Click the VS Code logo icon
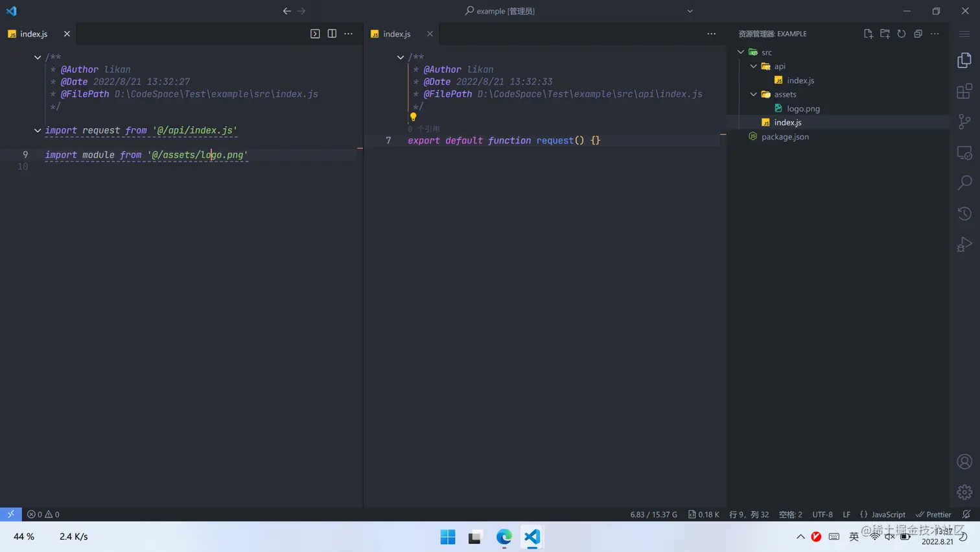This screenshot has width=980, height=552. click(12, 11)
